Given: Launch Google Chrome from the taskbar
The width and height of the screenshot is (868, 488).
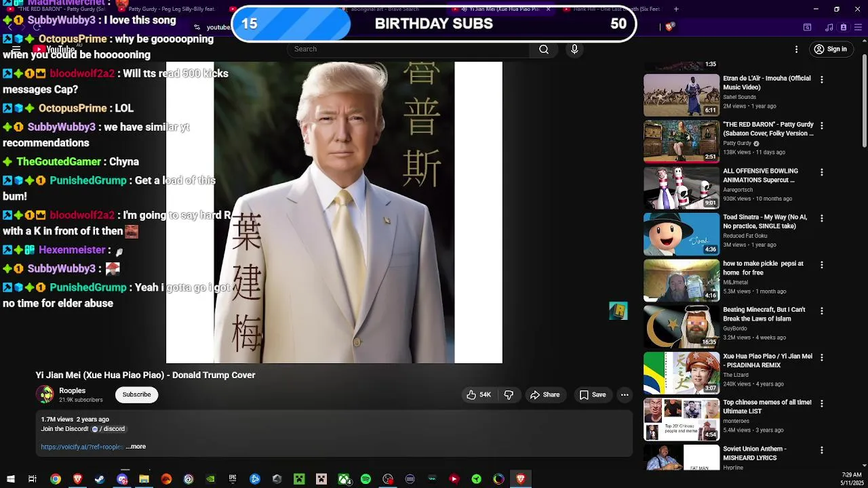Looking at the screenshot, I should click(x=56, y=479).
